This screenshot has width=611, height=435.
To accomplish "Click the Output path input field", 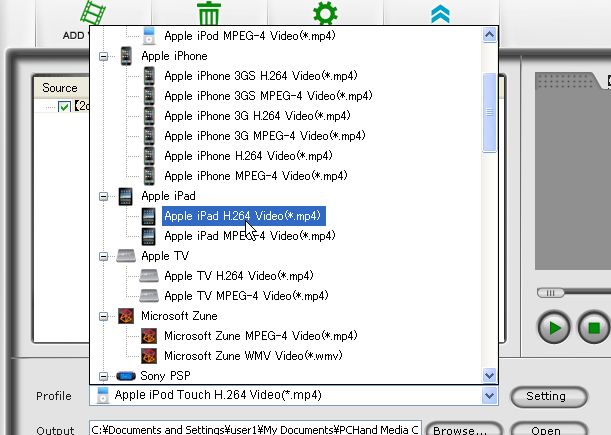I will coord(255,429).
